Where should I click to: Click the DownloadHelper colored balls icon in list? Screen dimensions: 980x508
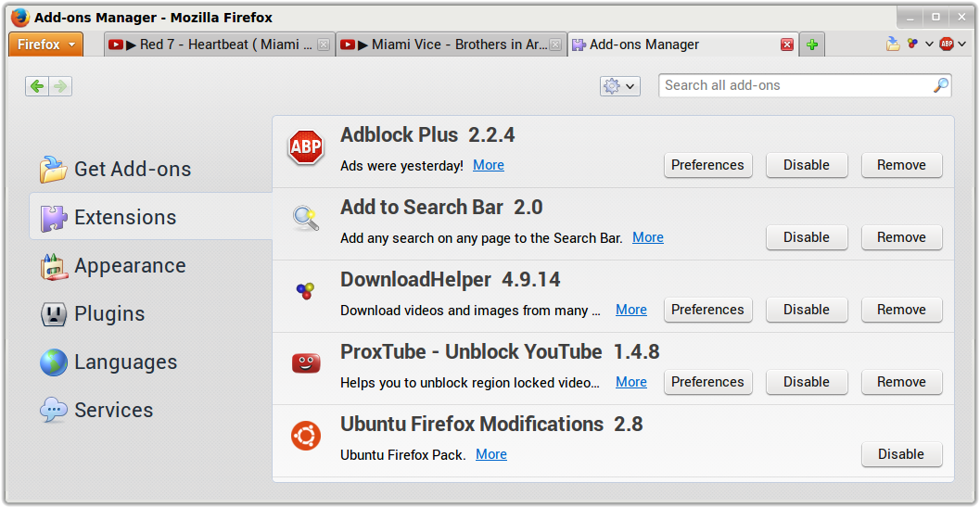[x=306, y=291]
